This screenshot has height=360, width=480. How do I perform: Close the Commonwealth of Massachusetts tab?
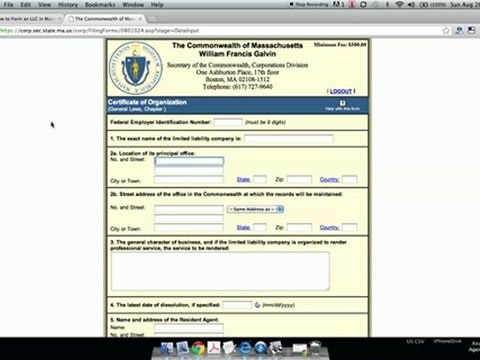pos(140,19)
